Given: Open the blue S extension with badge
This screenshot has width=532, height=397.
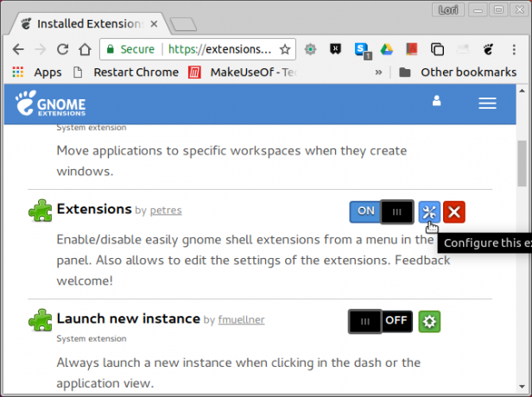Looking at the screenshot, I should (363, 51).
